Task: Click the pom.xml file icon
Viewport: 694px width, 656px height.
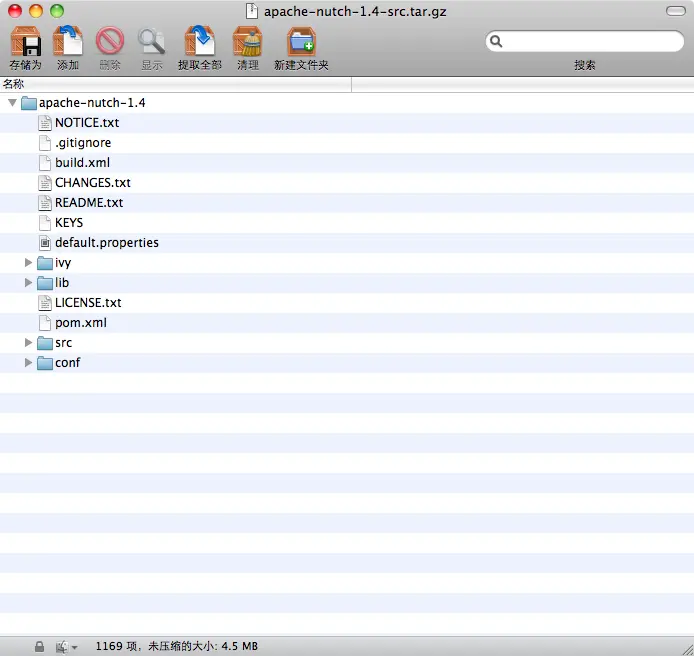Action: 45,323
